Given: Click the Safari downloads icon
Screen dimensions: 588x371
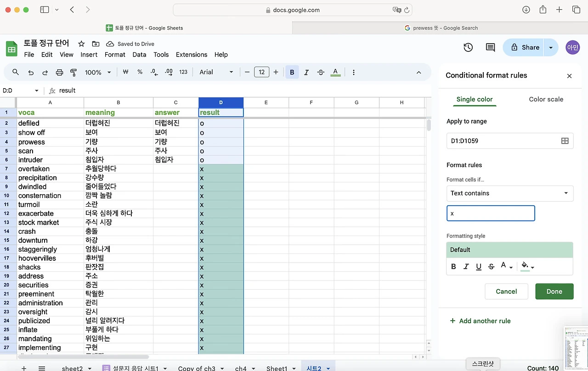Looking at the screenshot, I should click(x=526, y=10).
